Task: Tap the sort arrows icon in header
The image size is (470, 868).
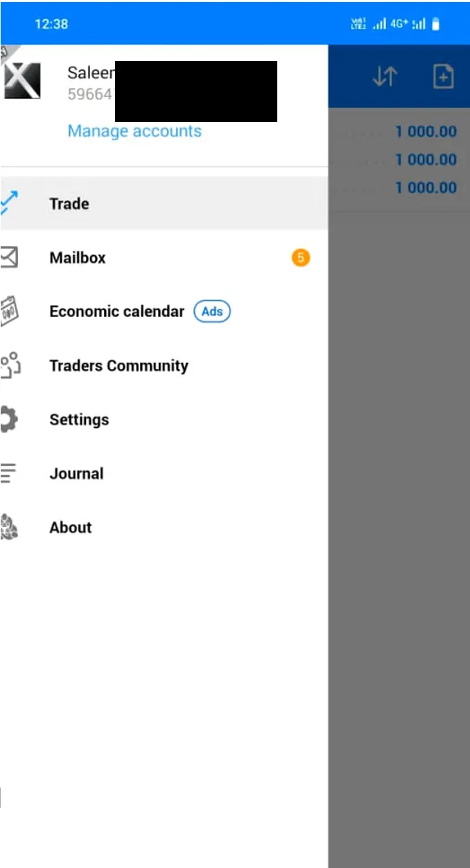Action: [385, 76]
